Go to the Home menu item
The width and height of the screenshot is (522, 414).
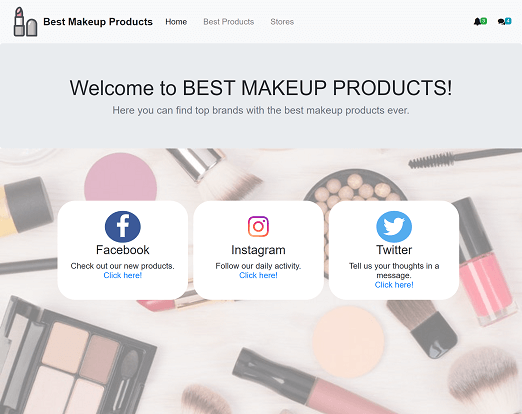[x=176, y=22]
